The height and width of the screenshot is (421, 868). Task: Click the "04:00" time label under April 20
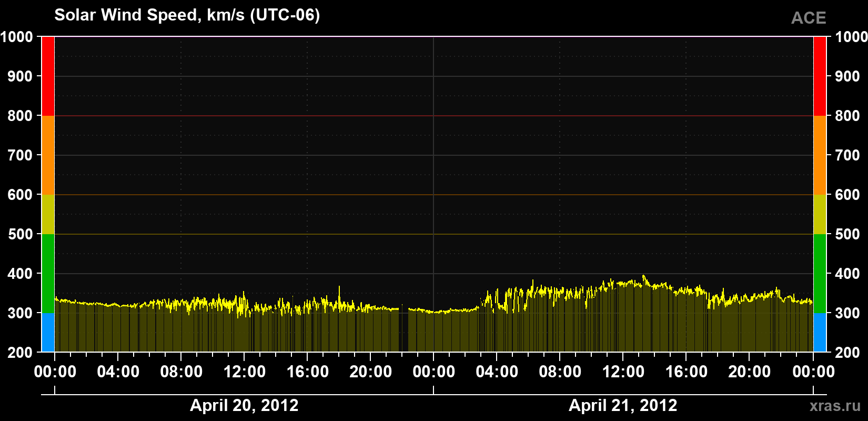click(118, 372)
